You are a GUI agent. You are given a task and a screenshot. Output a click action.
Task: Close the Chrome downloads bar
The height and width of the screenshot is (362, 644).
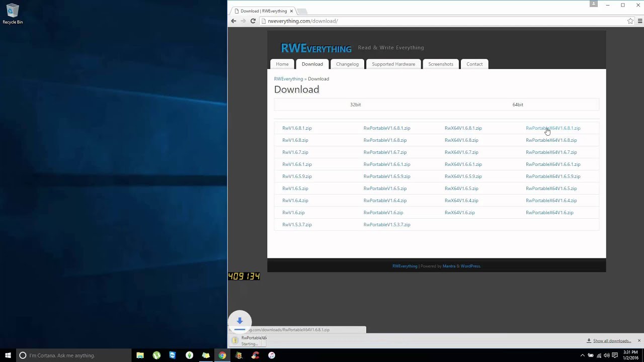tap(639, 341)
